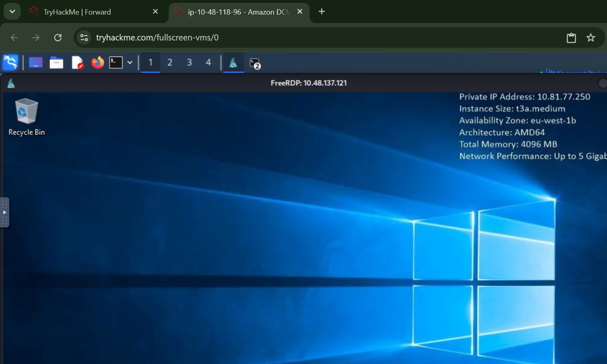Switch to workspace 3

pos(189,63)
